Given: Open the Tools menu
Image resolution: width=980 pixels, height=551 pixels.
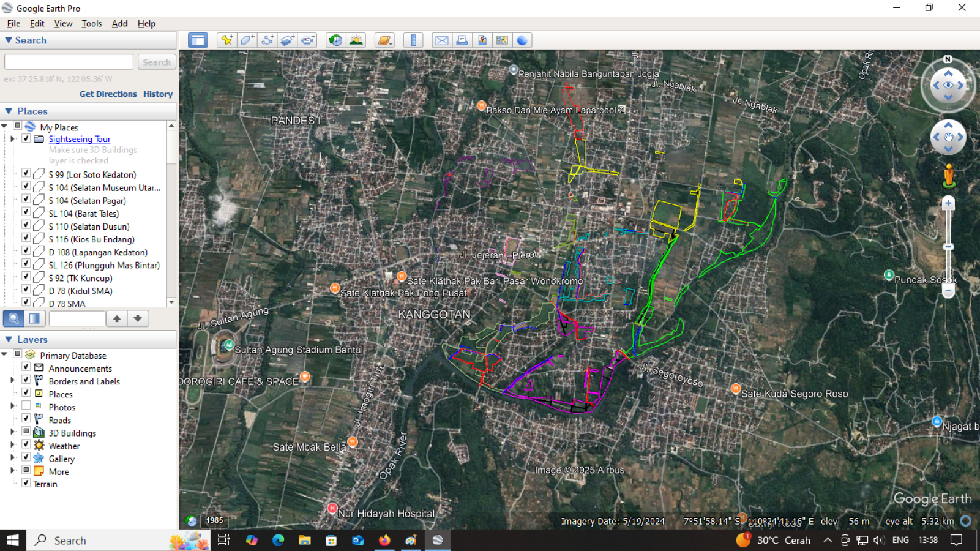Looking at the screenshot, I should (92, 24).
